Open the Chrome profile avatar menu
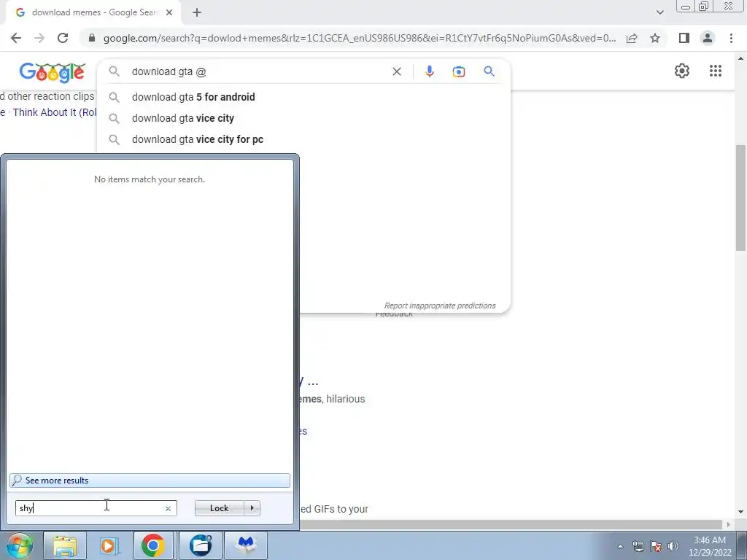 (708, 38)
